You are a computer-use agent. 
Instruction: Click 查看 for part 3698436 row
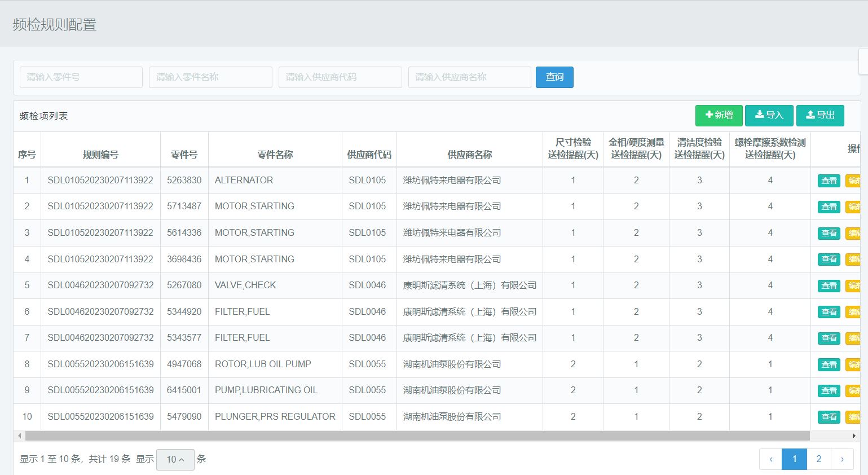pos(829,259)
